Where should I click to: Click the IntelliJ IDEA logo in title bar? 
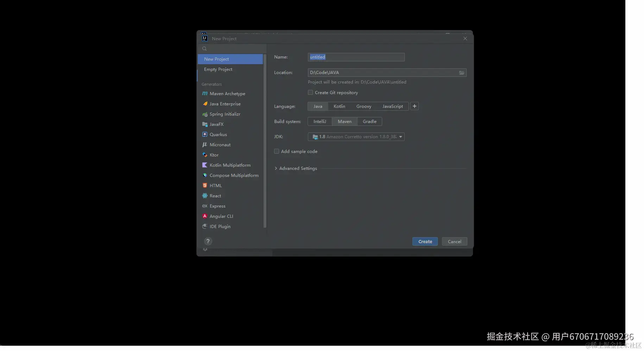[205, 38]
